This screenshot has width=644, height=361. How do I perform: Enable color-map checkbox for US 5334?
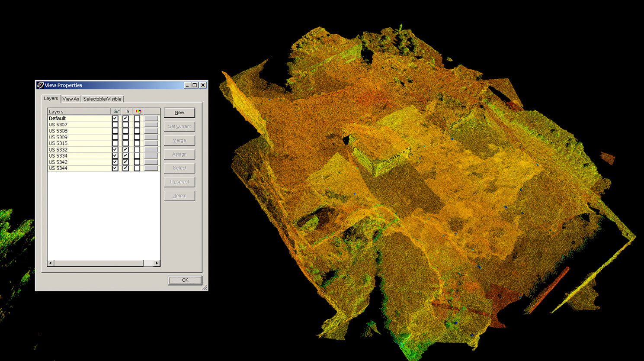[x=137, y=156]
